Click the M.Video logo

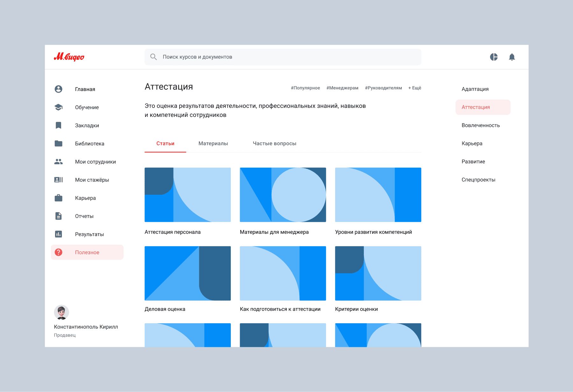click(x=69, y=57)
